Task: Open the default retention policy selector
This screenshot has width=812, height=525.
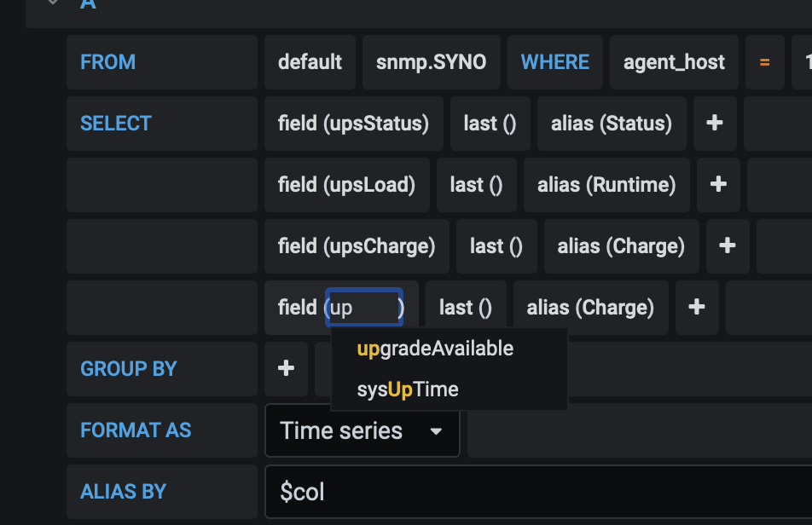Action: (310, 62)
